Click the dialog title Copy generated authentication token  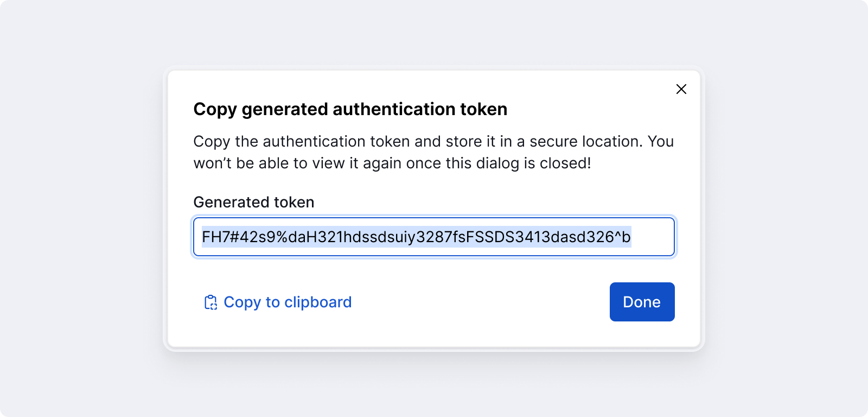click(350, 109)
